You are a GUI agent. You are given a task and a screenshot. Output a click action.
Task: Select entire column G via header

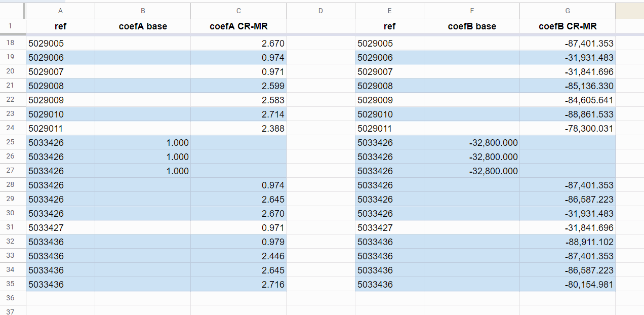pyautogui.click(x=568, y=11)
